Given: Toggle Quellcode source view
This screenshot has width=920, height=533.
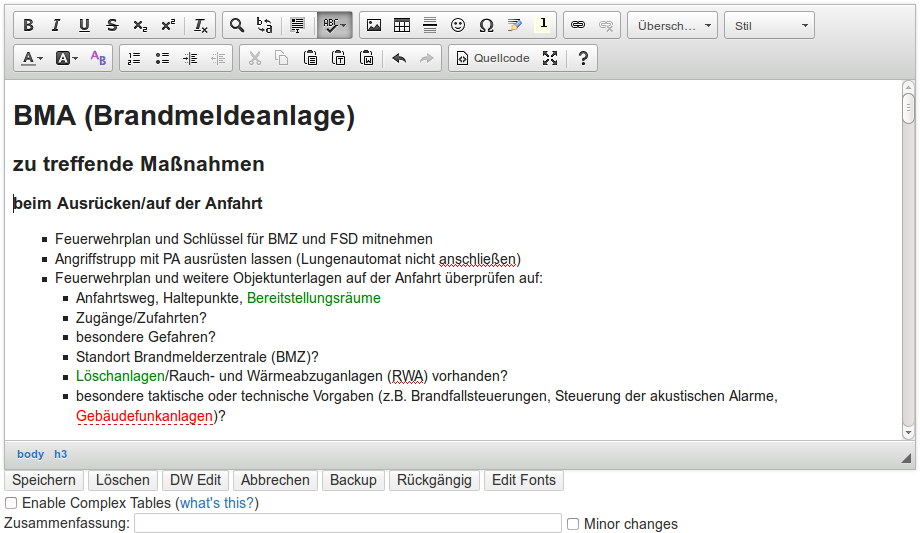Looking at the screenshot, I should (x=493, y=58).
